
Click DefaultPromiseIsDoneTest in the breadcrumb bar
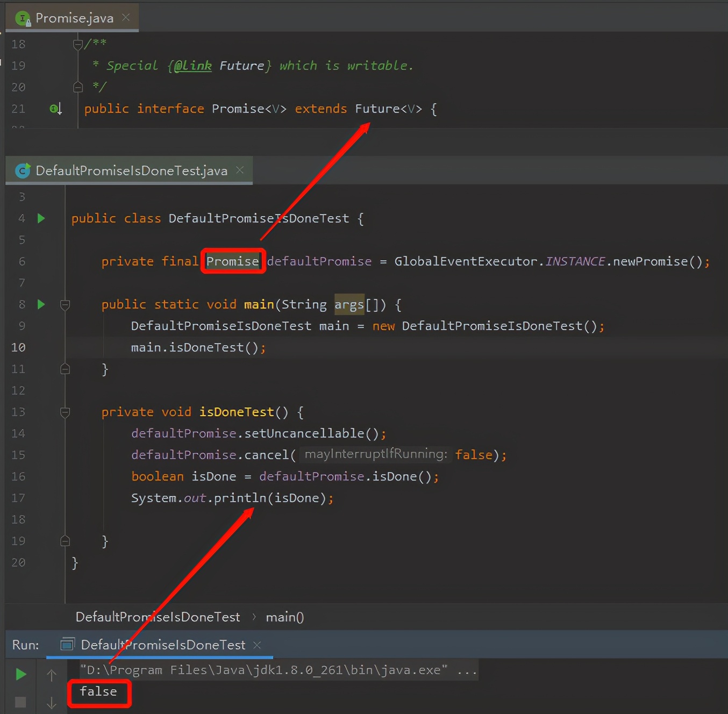tap(158, 617)
